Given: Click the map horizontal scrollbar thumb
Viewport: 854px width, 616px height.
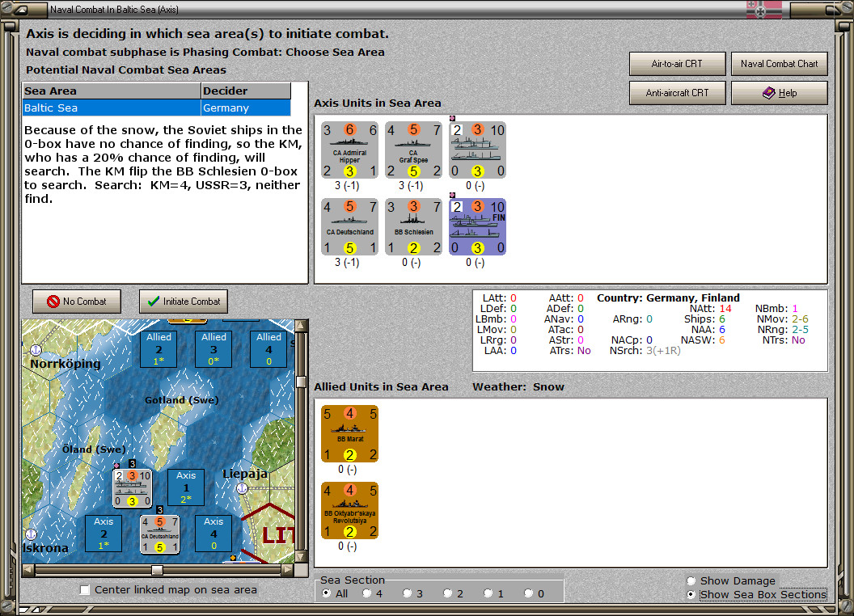Looking at the screenshot, I should coord(158,570).
